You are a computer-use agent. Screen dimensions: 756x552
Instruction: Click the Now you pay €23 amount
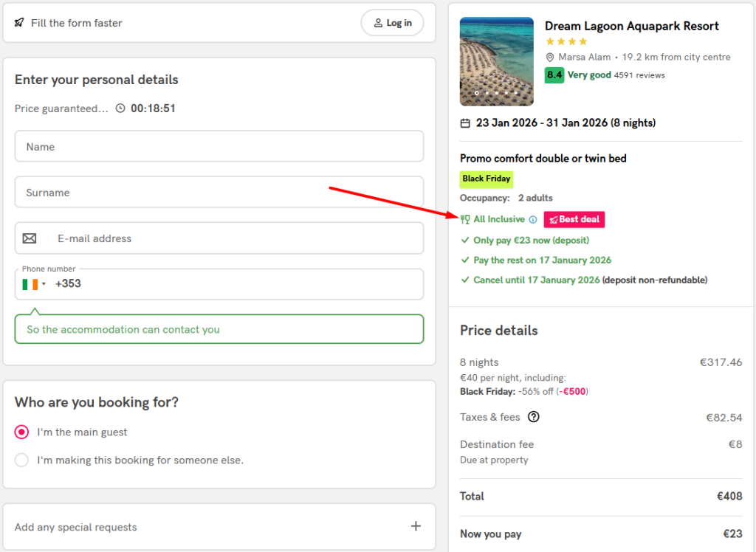(x=732, y=534)
